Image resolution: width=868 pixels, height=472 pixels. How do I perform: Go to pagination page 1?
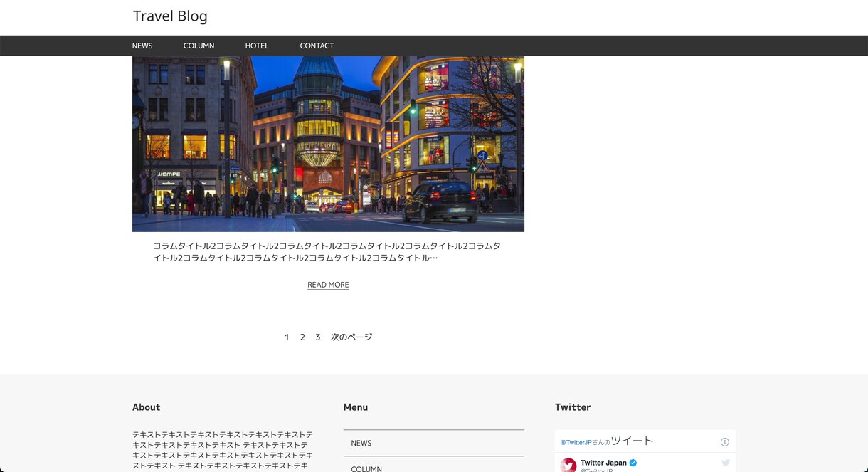coord(287,337)
